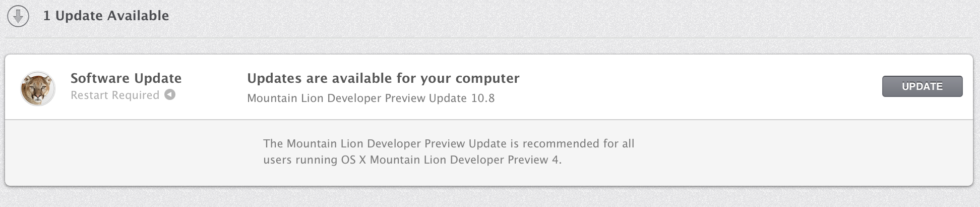Viewport: 980px width, 207px height.
Task: Click the word "computer" in the bold heading
Action: pos(487,78)
